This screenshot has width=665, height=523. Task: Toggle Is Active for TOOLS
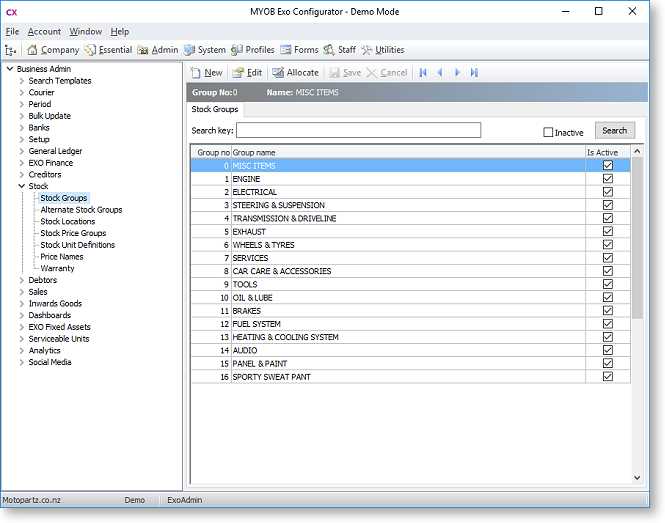(608, 284)
